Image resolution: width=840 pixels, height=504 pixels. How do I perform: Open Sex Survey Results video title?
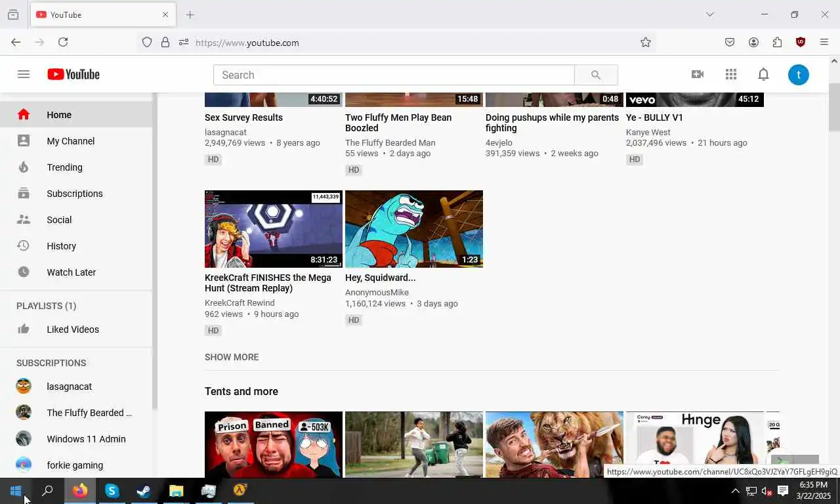tap(243, 117)
